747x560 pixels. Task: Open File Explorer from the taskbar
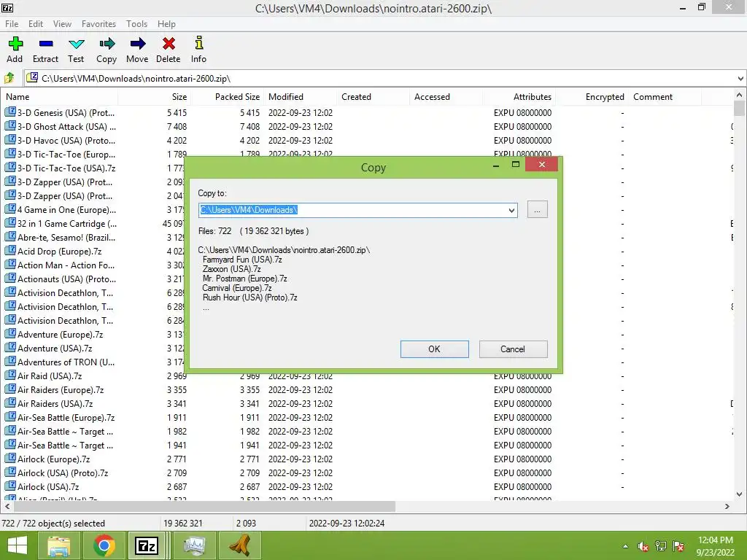[59, 545]
